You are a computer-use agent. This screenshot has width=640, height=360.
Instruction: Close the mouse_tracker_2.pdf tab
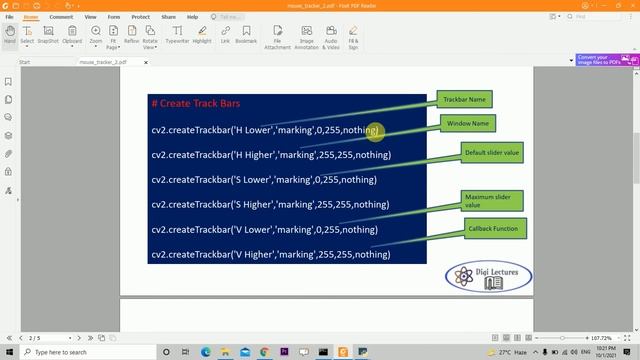pyautogui.click(x=146, y=62)
